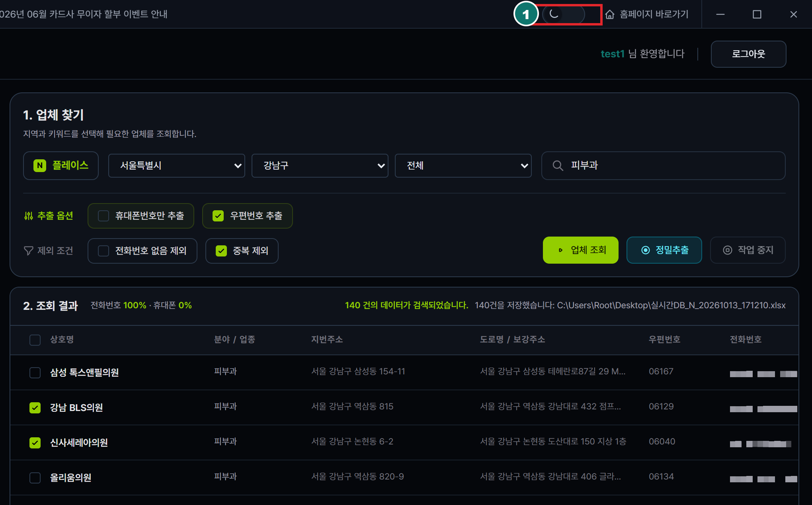Click the home icon beside 홈페이지 바로가기
This screenshot has width=812, height=505.
pos(610,15)
